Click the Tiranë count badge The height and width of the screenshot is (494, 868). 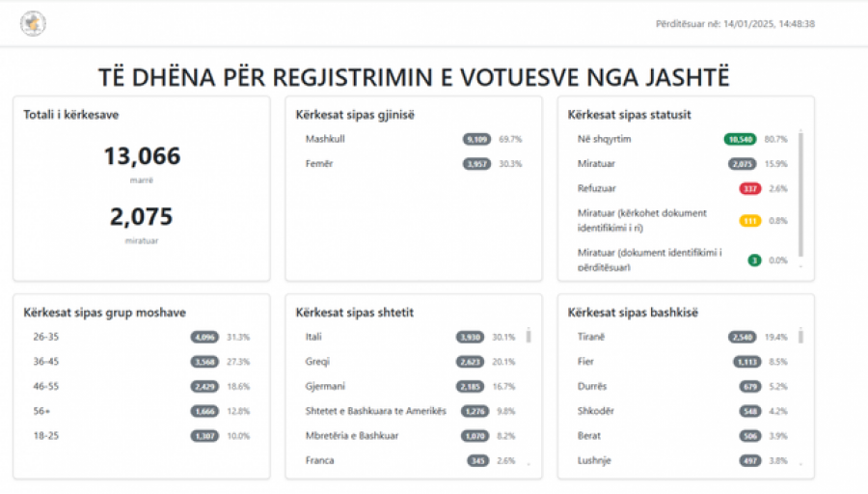coord(742,337)
